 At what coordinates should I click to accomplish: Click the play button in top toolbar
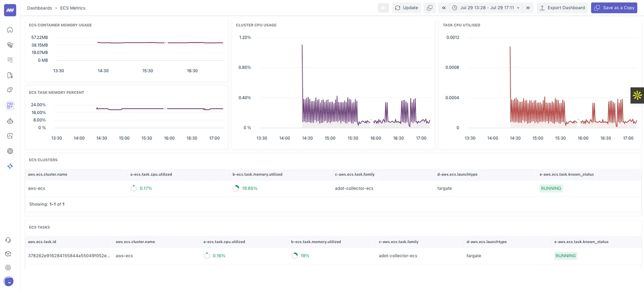[x=383, y=8]
